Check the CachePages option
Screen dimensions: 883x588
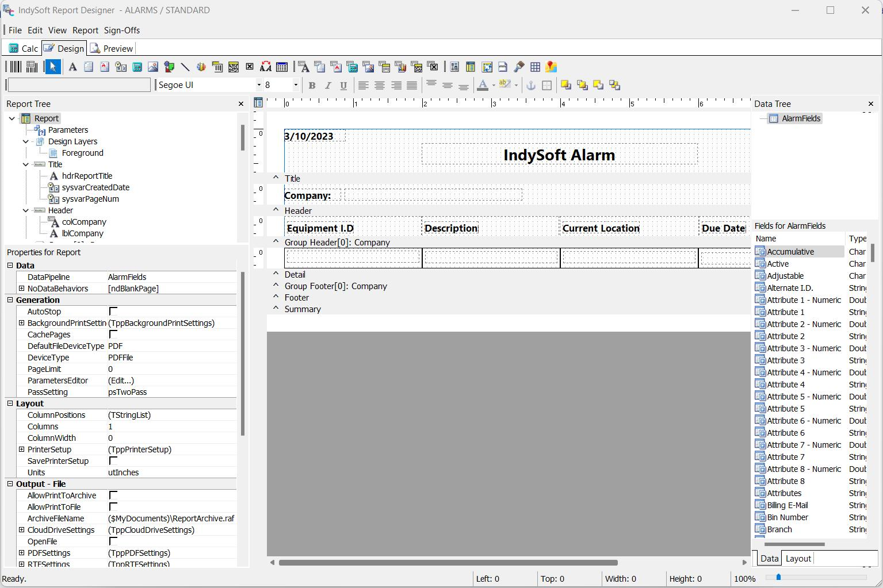(x=113, y=335)
